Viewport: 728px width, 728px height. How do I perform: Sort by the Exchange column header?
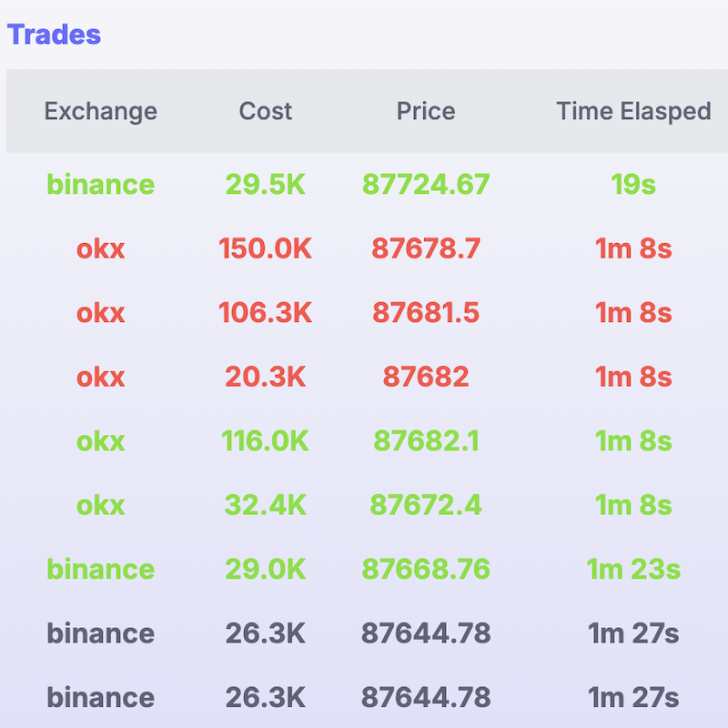click(x=100, y=111)
